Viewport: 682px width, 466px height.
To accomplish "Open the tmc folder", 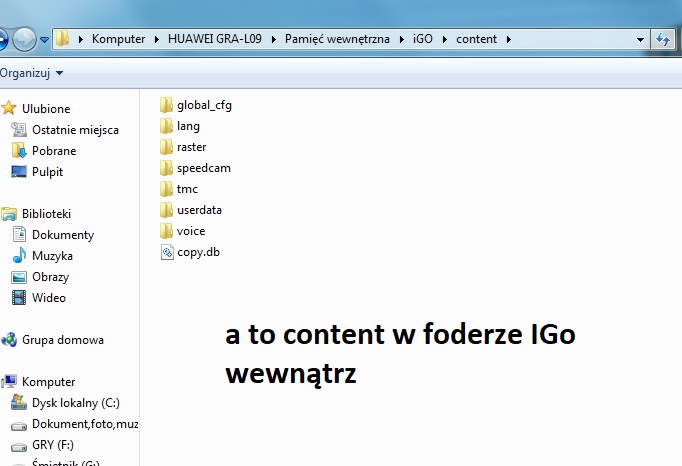I will (187, 189).
